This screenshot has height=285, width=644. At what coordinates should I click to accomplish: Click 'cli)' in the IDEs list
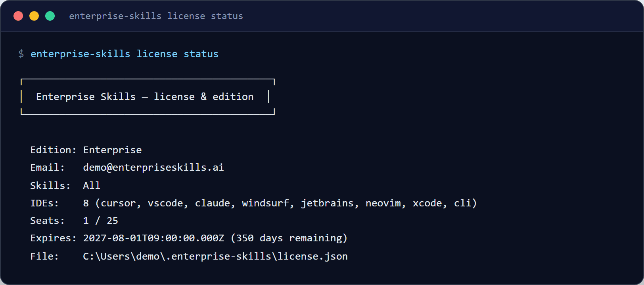click(465, 203)
